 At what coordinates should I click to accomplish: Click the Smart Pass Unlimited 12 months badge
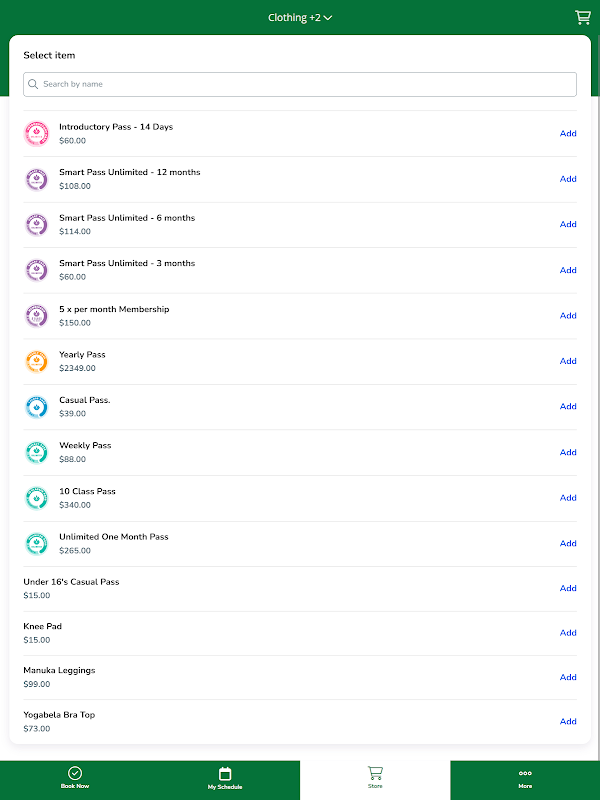[x=36, y=179]
